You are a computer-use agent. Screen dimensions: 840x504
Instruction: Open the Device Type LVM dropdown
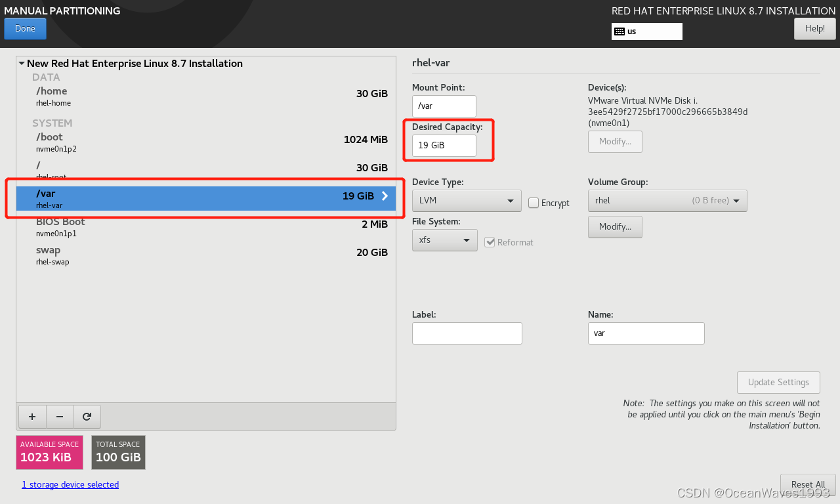point(467,201)
